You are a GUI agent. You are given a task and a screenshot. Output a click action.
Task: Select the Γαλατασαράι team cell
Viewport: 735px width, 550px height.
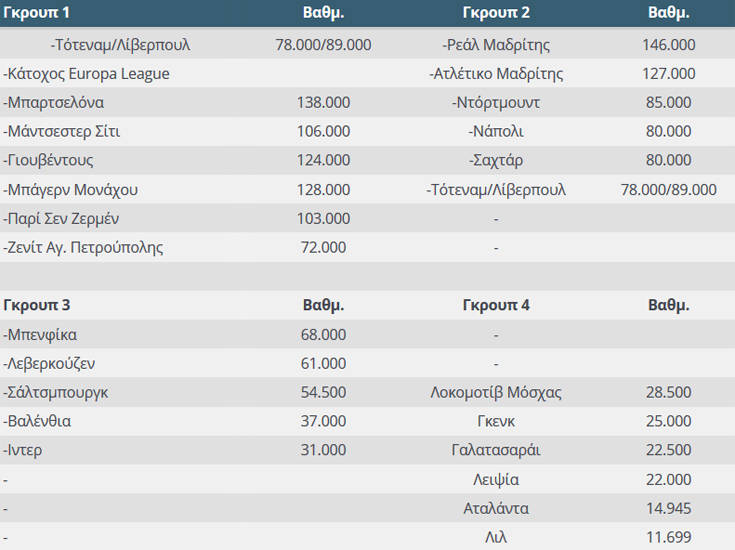tap(496, 451)
